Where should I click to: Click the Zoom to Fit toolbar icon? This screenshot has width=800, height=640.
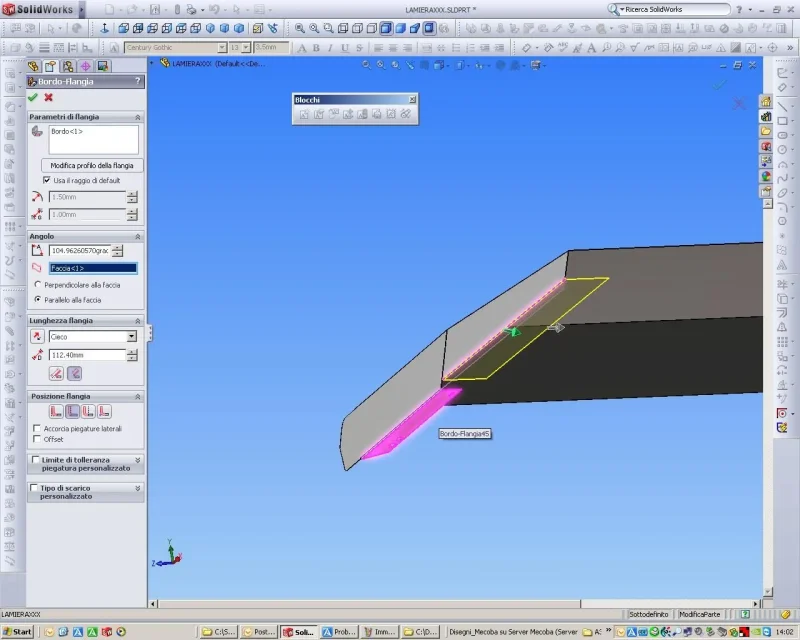pos(300,29)
